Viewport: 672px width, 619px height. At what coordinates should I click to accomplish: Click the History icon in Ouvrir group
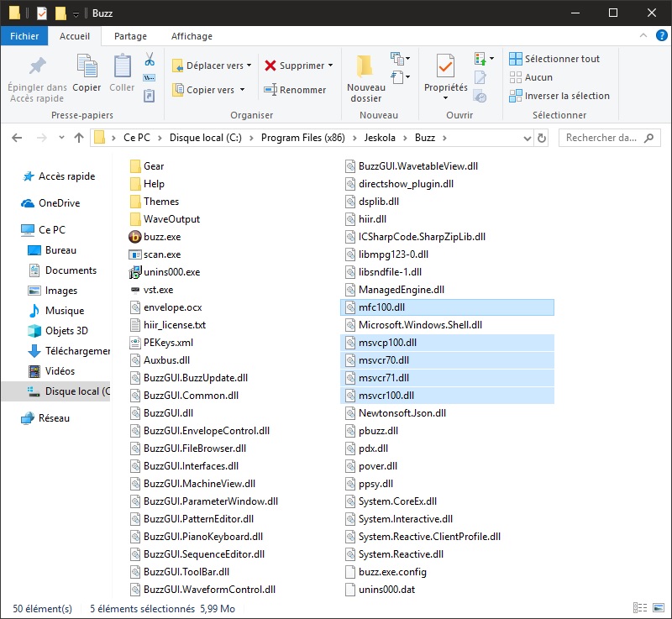pos(480,97)
